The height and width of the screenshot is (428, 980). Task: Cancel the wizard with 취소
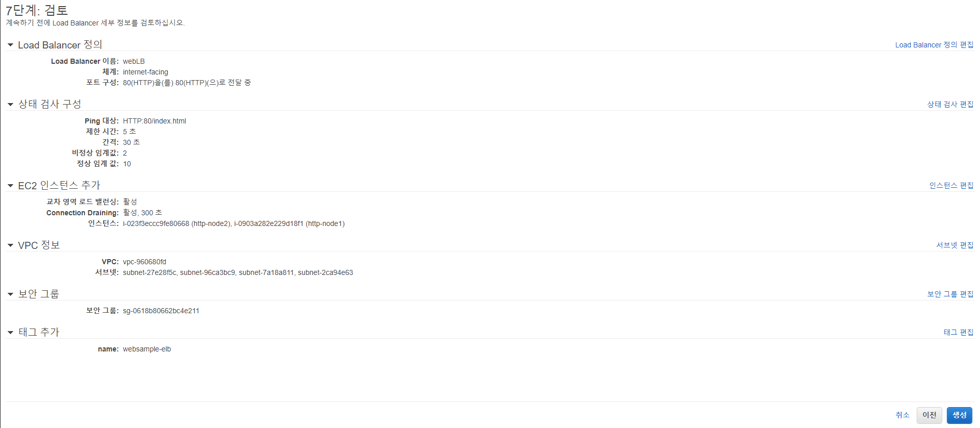click(902, 415)
